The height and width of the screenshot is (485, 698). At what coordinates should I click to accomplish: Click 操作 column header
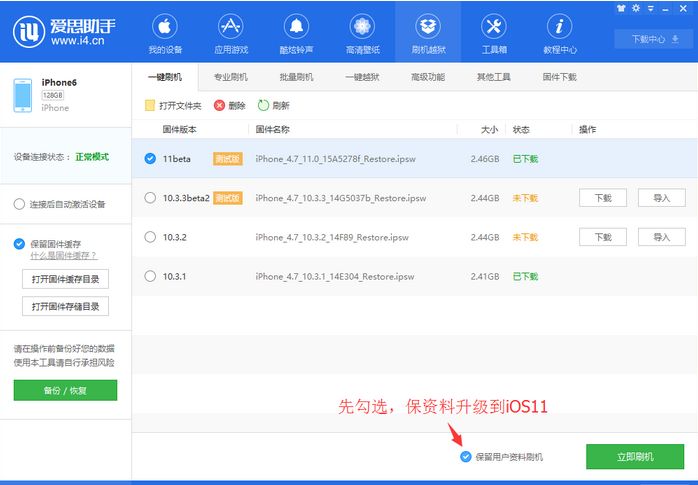[x=587, y=129]
